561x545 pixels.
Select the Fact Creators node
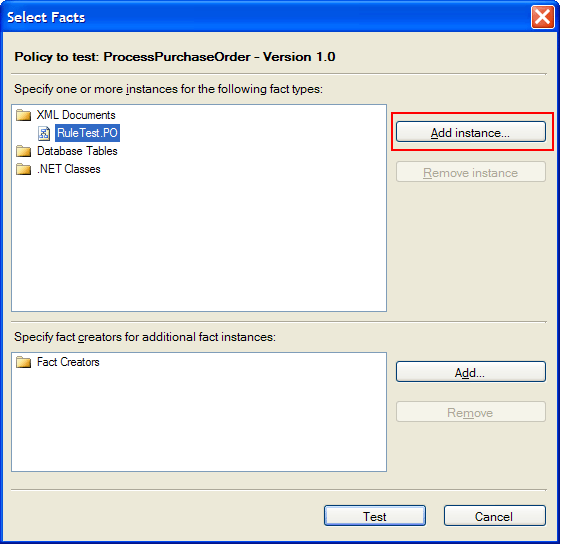pos(68,362)
